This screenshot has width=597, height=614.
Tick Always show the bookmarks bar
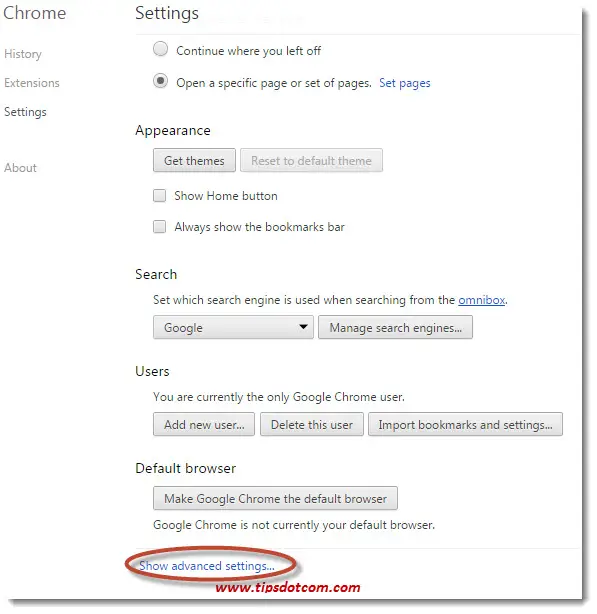[159, 226]
